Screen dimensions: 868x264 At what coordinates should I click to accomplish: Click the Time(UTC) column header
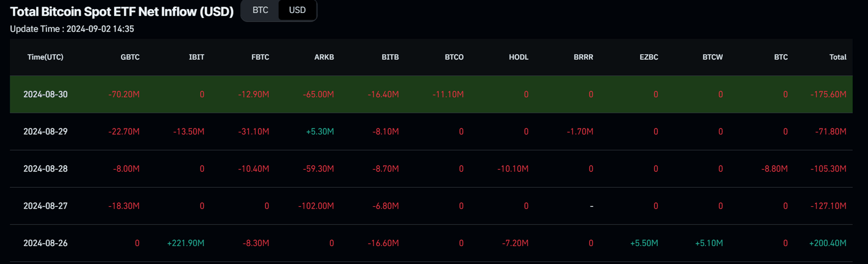(45, 57)
